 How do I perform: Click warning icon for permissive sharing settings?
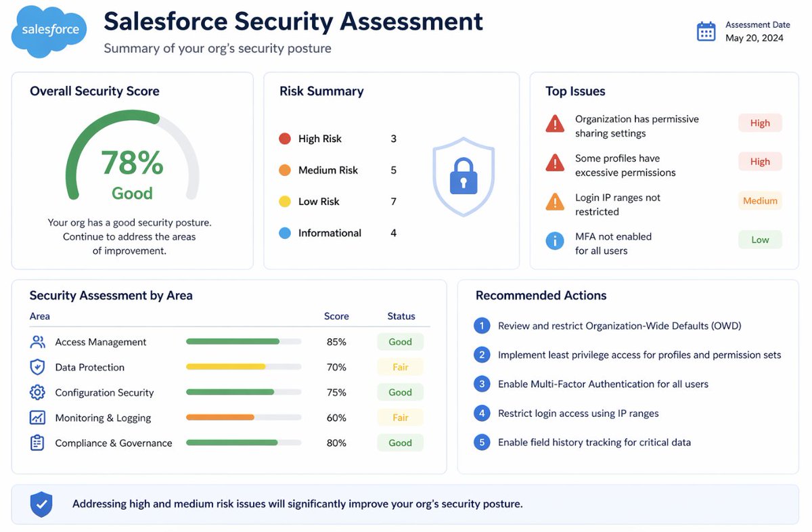pos(555,124)
